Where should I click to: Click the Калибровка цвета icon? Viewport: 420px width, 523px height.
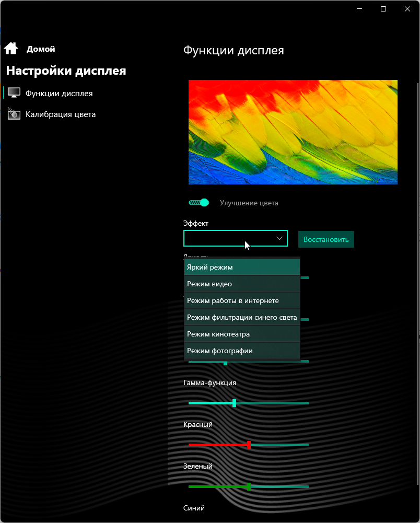tap(14, 114)
